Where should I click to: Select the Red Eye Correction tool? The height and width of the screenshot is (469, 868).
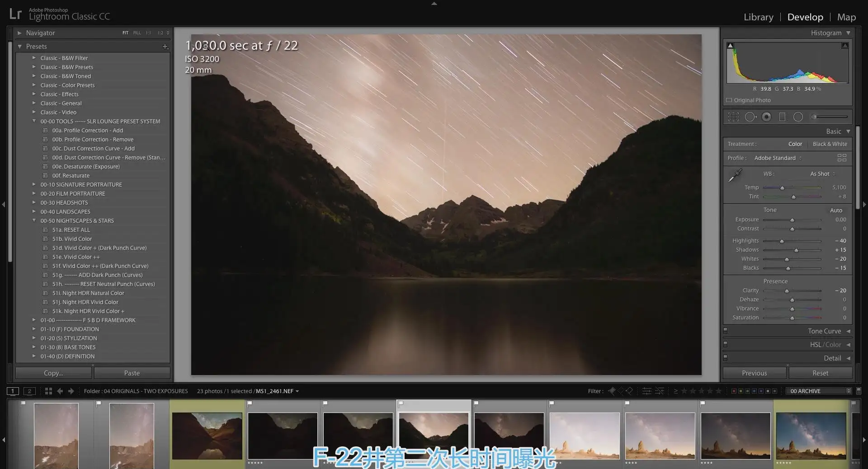(x=766, y=117)
